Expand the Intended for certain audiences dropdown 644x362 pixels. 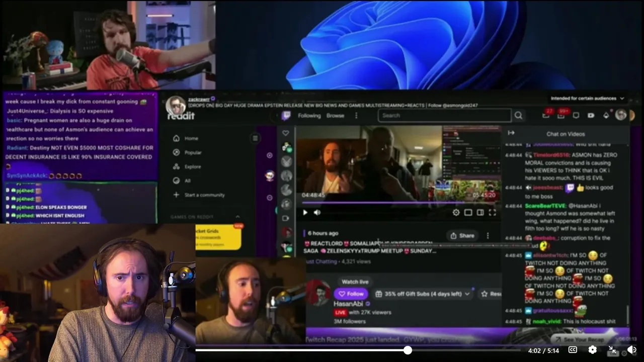pos(587,99)
